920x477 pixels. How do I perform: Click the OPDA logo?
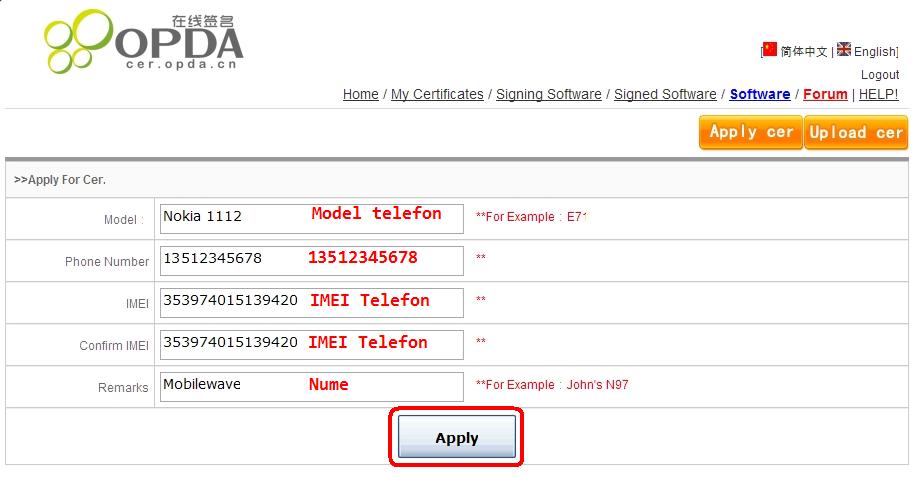click(144, 41)
